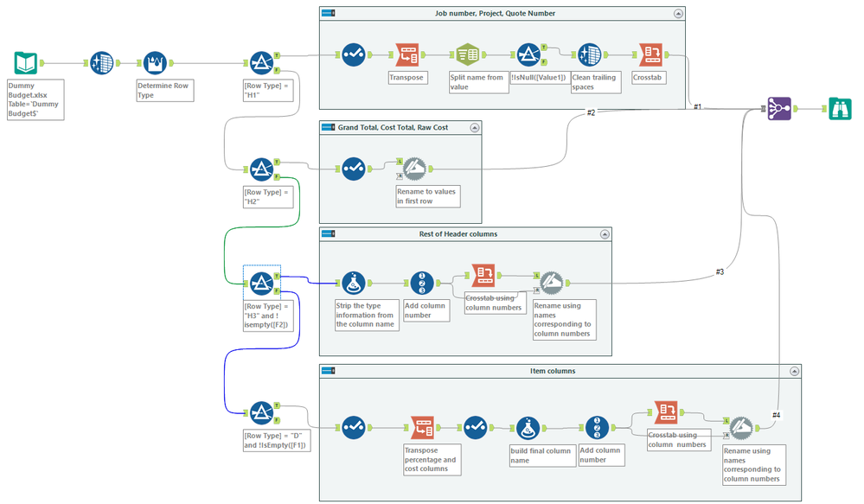Select the Browse tool at the workflow end
The height and width of the screenshot is (504, 864).
tap(840, 109)
